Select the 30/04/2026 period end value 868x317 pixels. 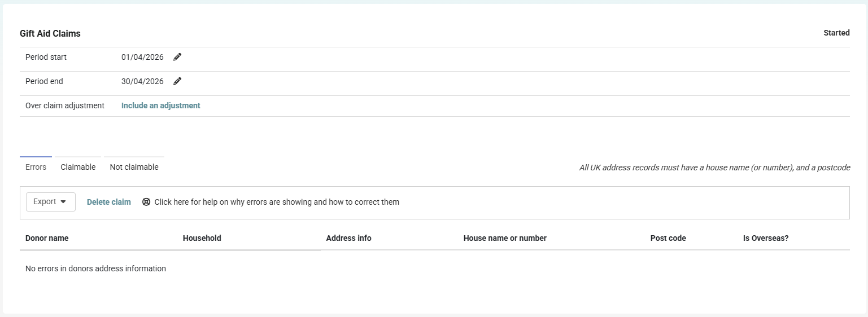[x=142, y=81]
